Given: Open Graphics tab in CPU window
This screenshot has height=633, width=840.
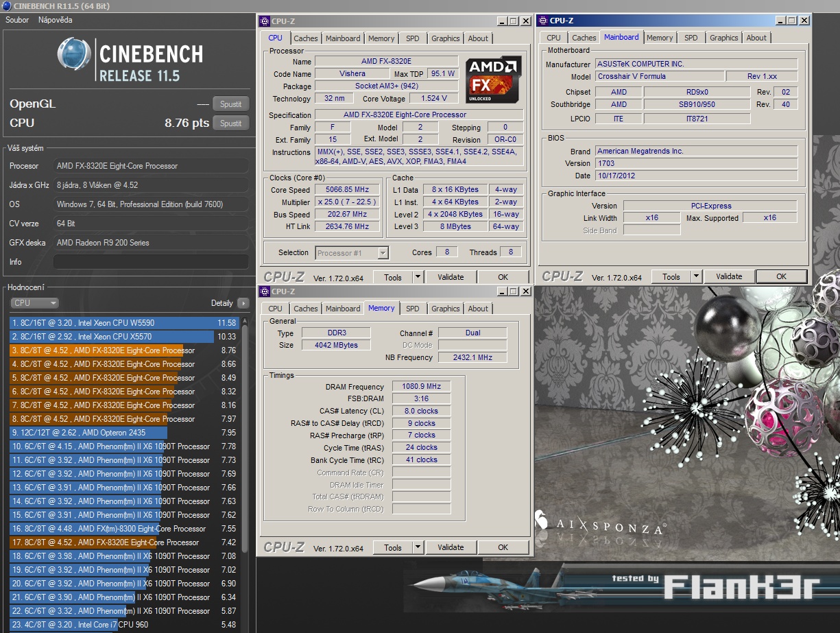Looking at the screenshot, I should tap(446, 38).
